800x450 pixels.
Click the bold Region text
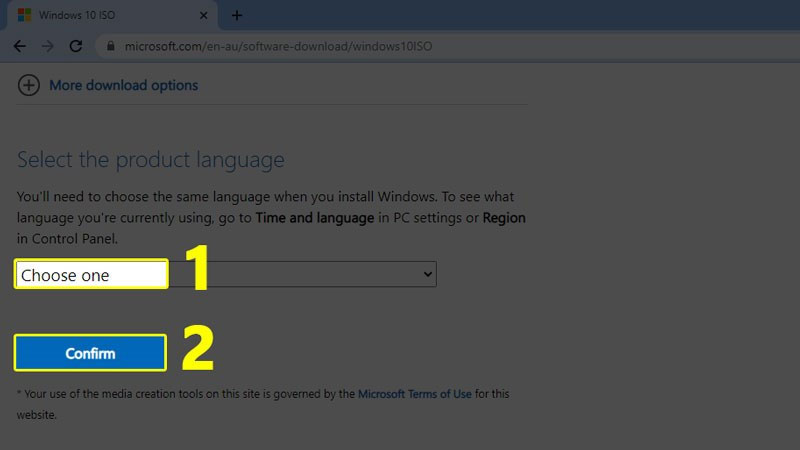tap(504, 218)
